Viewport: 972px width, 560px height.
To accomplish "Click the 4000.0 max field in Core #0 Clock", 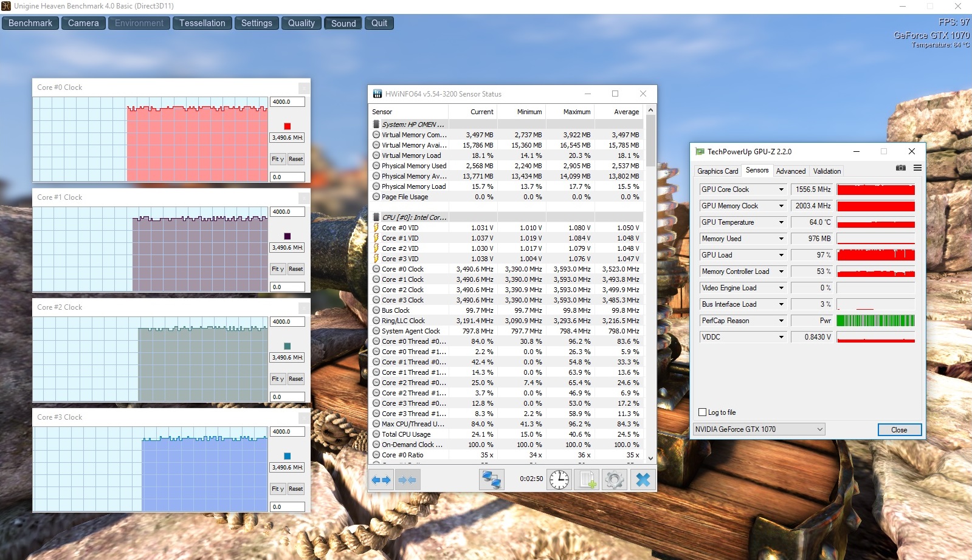I will (288, 102).
